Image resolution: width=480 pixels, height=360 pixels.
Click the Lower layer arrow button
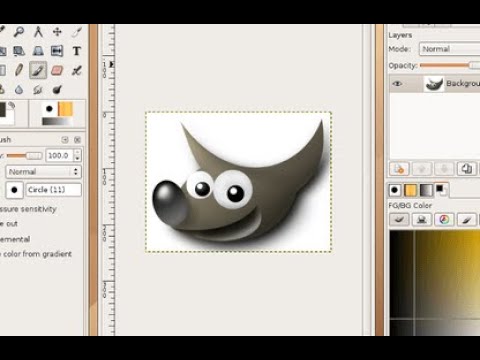(x=444, y=169)
